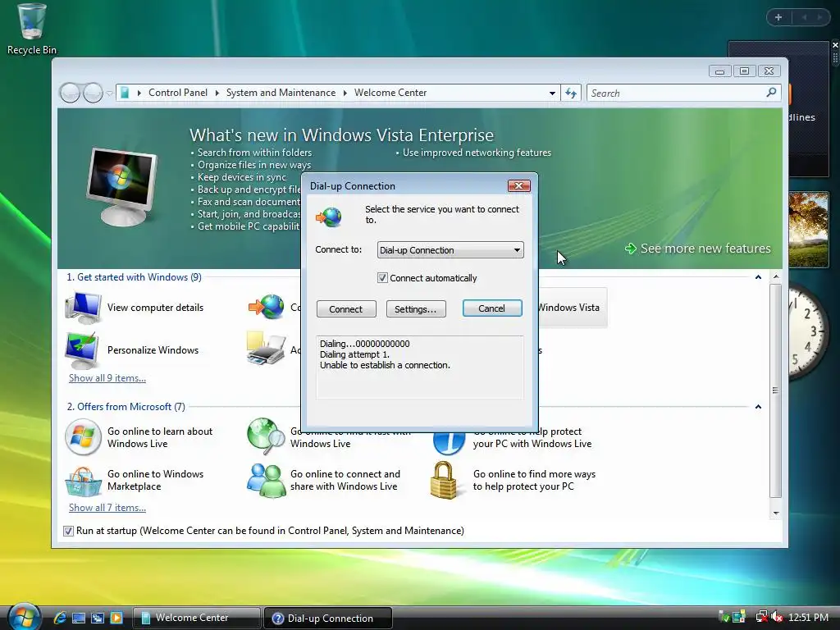The height and width of the screenshot is (630, 840).
Task: Switch to Dial-up Connection taskbar button
Action: pos(328,619)
